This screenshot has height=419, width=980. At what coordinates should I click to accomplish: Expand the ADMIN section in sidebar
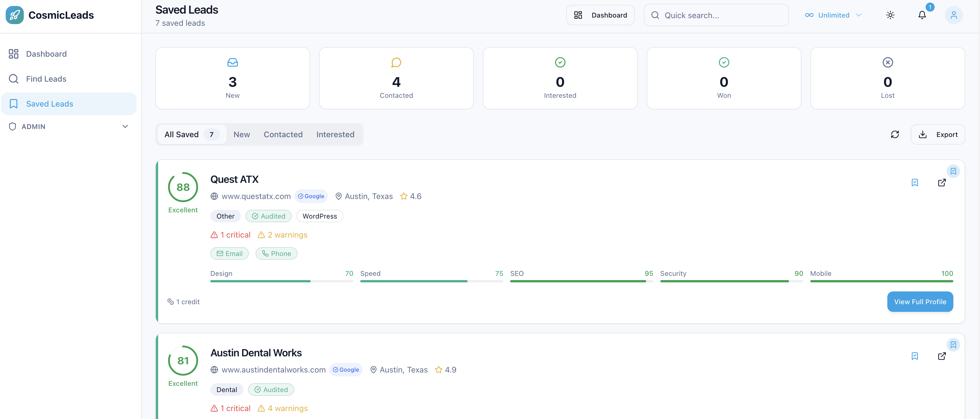[125, 126]
